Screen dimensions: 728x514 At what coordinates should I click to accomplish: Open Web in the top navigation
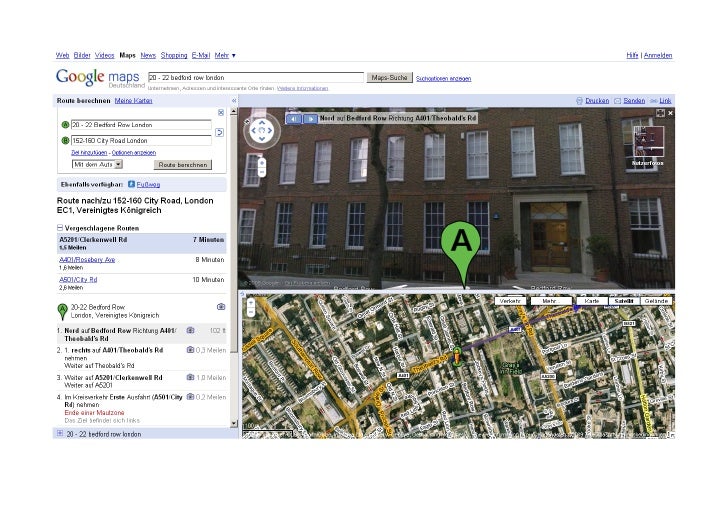tap(62, 55)
